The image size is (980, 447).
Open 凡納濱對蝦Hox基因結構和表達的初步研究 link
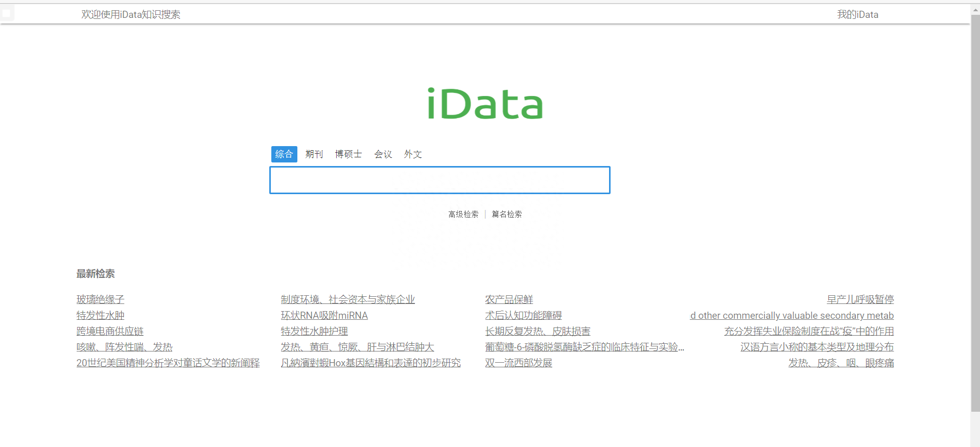pos(371,363)
